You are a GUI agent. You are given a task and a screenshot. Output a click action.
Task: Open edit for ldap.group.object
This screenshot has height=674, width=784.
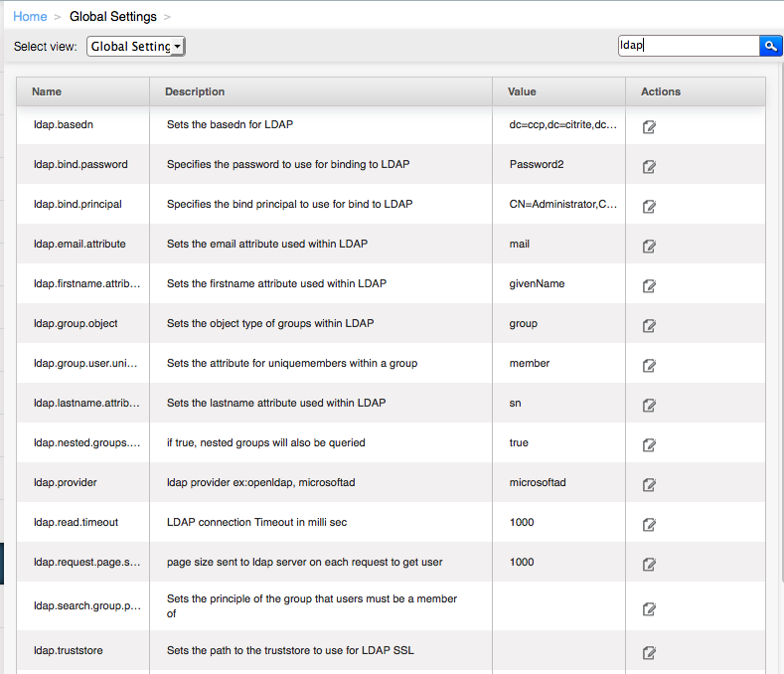tap(649, 325)
